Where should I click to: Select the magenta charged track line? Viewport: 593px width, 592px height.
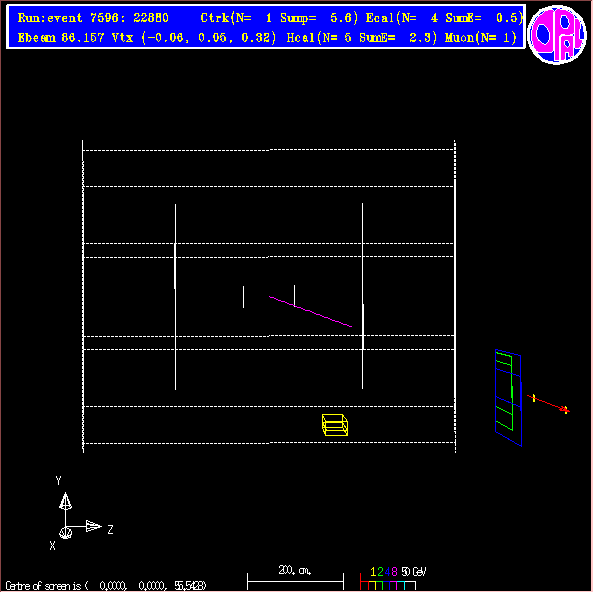tap(310, 311)
